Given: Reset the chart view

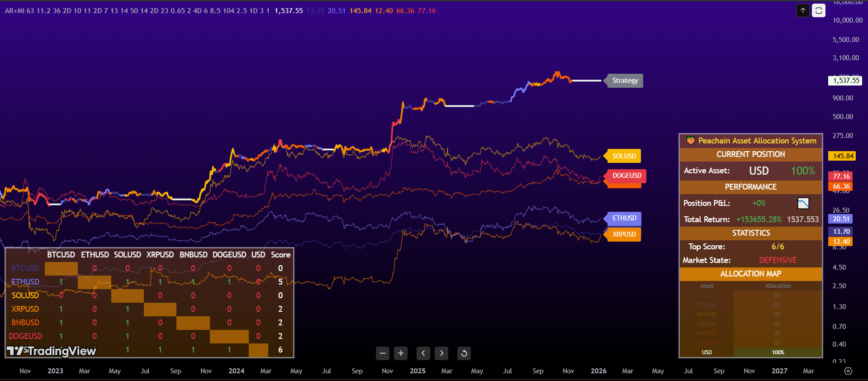Looking at the screenshot, I should pyautogui.click(x=464, y=353).
